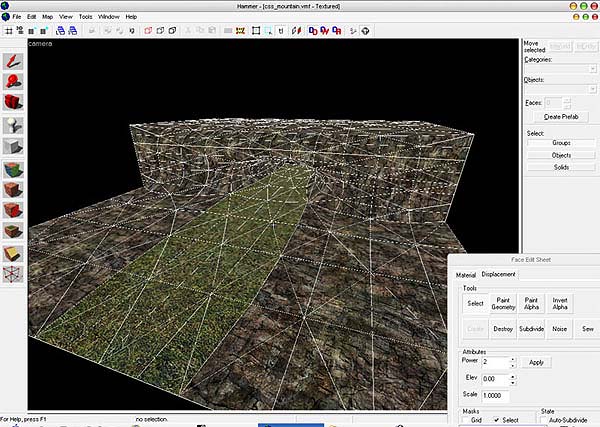Select the gray Block creation tool
Viewport: 600px width, 427px height.
point(14,148)
